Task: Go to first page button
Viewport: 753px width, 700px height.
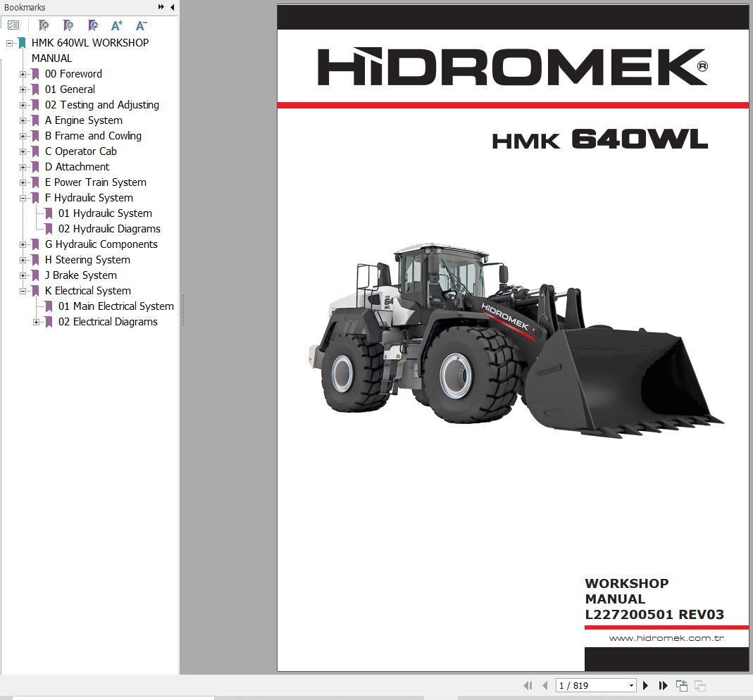Action: [x=528, y=686]
